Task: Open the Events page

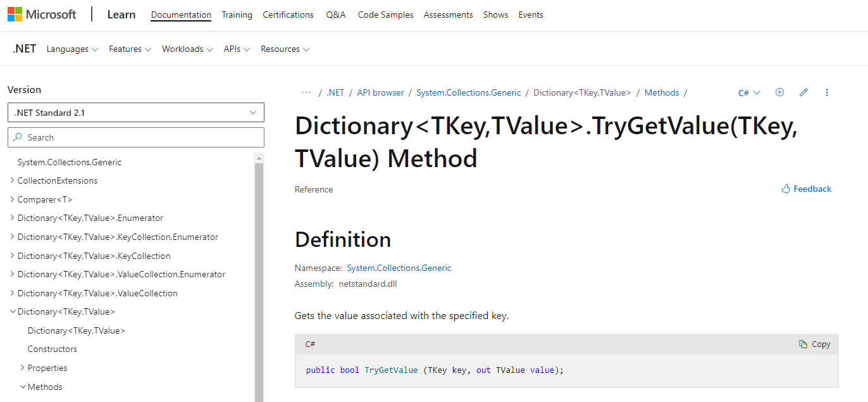Action: [531, 15]
